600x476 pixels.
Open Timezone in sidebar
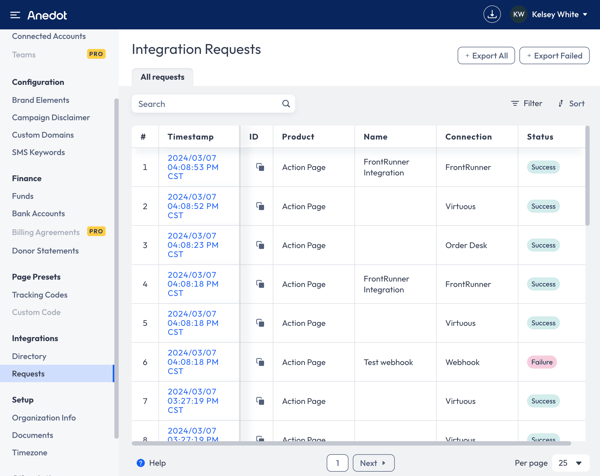click(29, 453)
